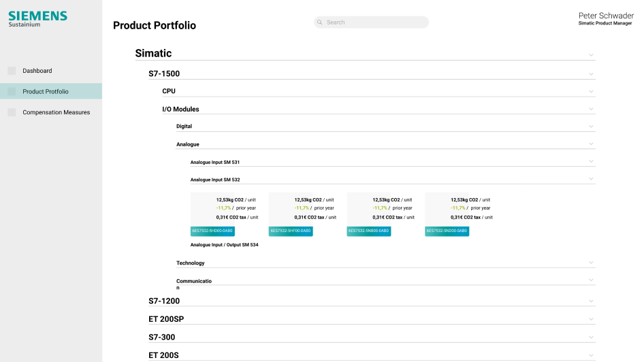Click the ET 200S heading
Viewport: 644px width, 362px height.
pos(163,355)
